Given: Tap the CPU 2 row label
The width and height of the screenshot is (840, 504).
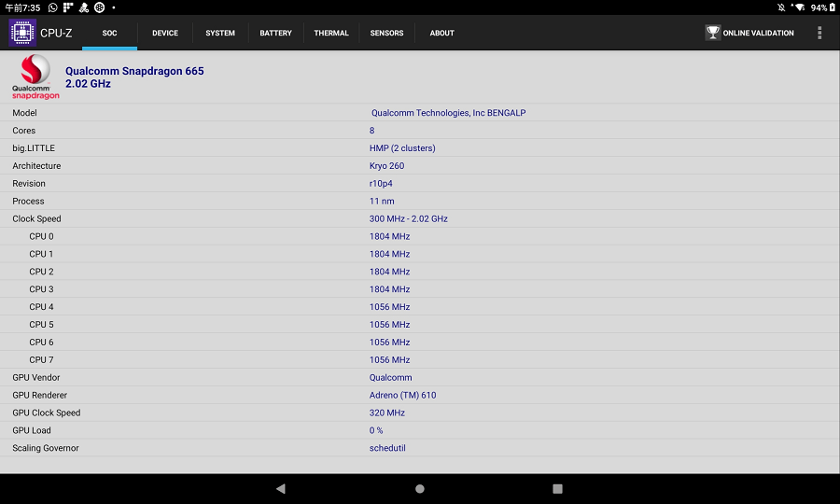Looking at the screenshot, I should [41, 272].
